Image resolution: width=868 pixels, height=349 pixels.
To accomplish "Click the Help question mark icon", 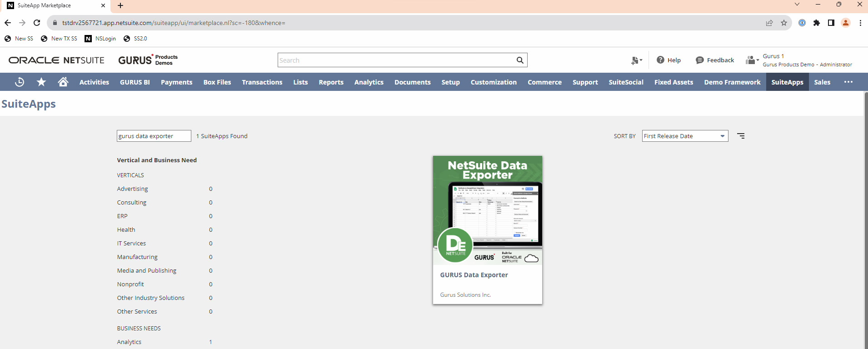I will (660, 60).
